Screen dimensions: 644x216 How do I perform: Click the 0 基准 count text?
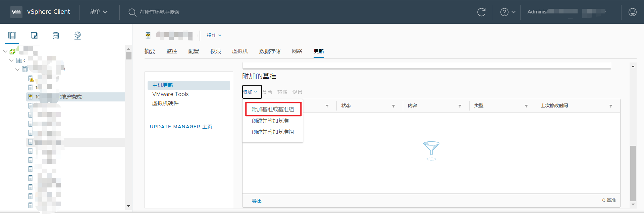click(609, 201)
